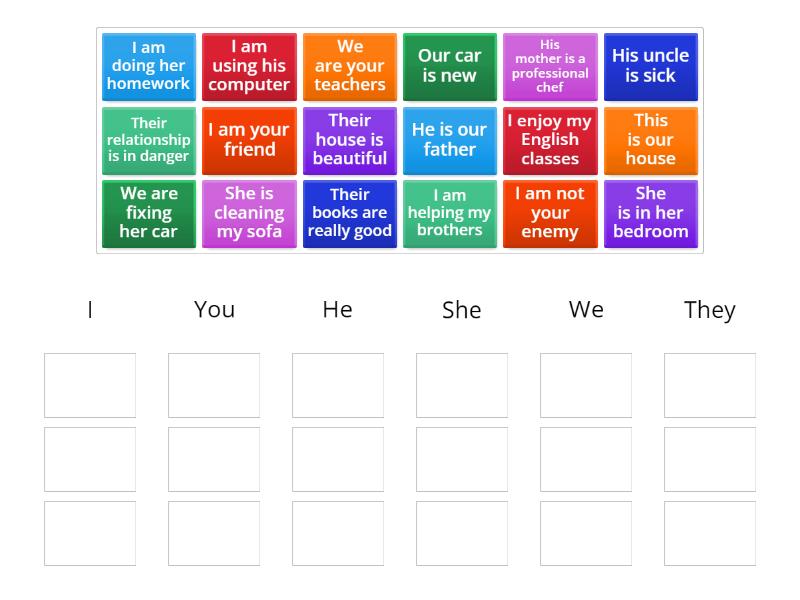Click the "I am doing her homework" tile
Image resolution: width=800 pixels, height=600 pixels.
[149, 67]
